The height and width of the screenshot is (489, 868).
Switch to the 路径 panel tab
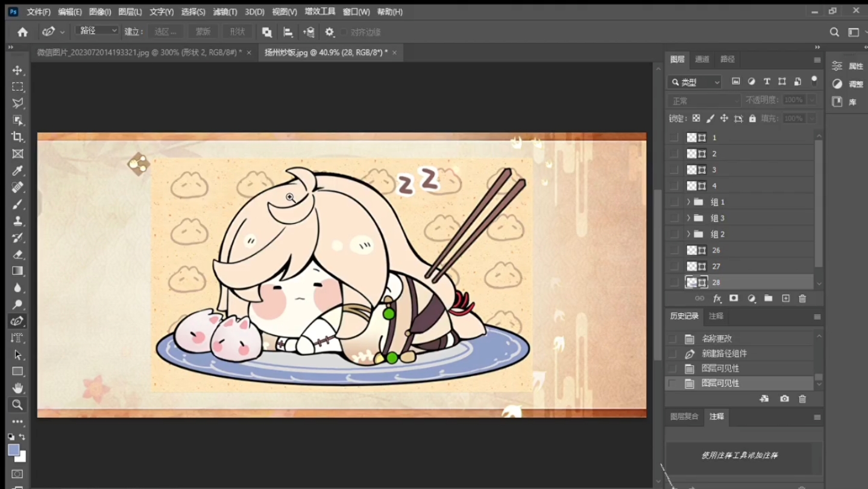tap(728, 59)
